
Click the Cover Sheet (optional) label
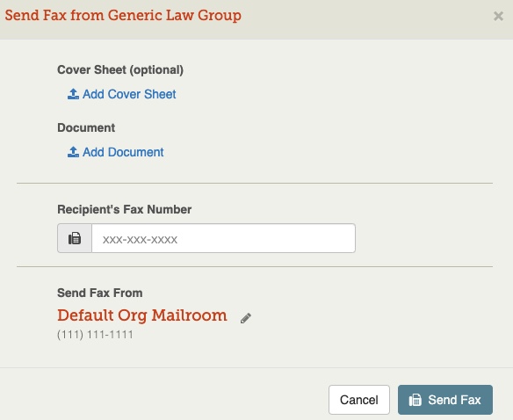pos(120,70)
